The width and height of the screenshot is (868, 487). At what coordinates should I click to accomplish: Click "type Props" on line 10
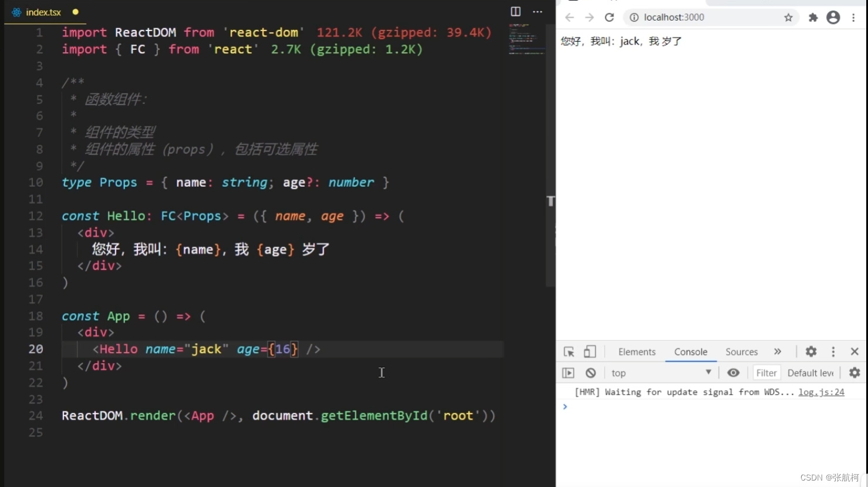click(99, 183)
